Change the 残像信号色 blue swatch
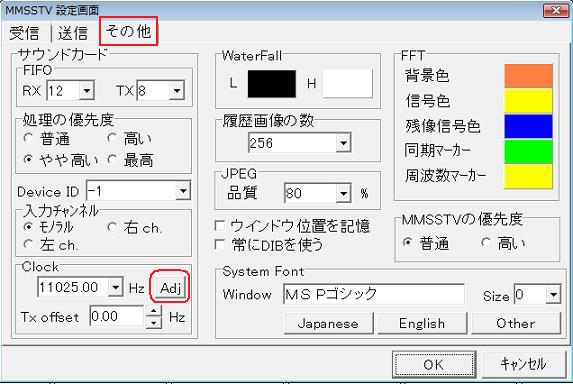Viewport: 573px width, 384px height. (528, 126)
